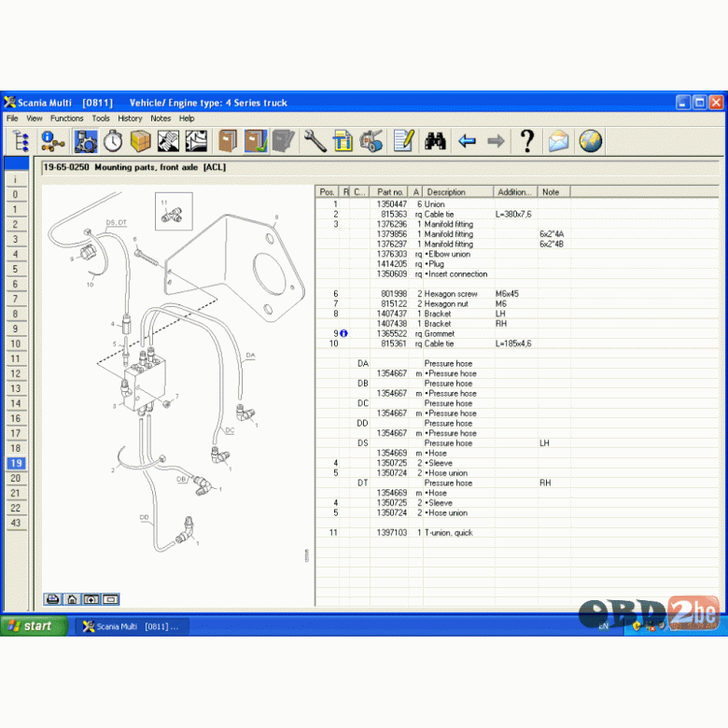Viewport: 728px width, 728px height.
Task: Click the home icon below diagram
Action: (72, 599)
